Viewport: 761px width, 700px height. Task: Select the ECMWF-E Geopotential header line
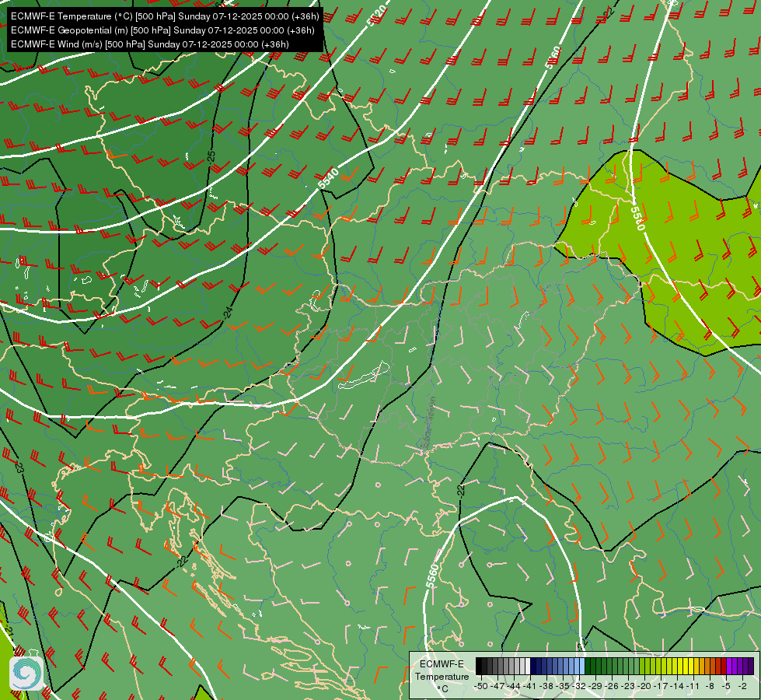(162, 30)
